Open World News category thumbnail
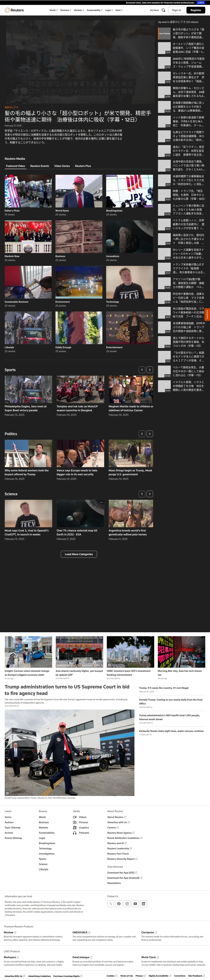Viewport: 210px width, 980px height. point(79,191)
